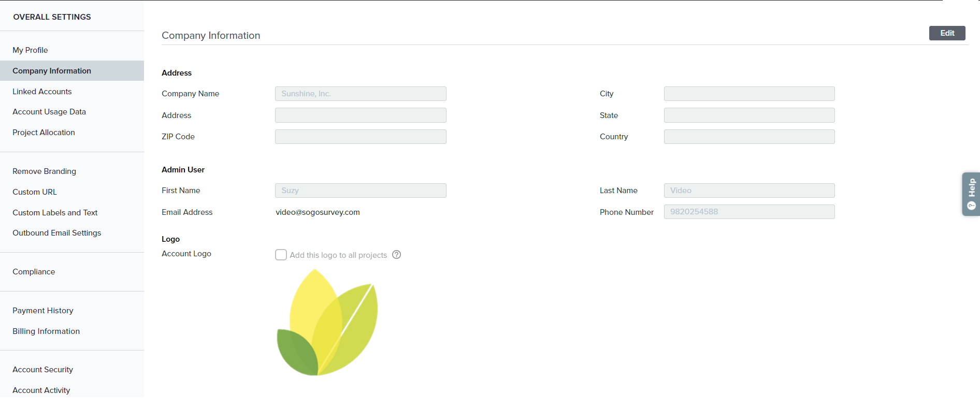The width and height of the screenshot is (980, 409).
Task: Click the Phone Number field
Action: click(x=749, y=212)
